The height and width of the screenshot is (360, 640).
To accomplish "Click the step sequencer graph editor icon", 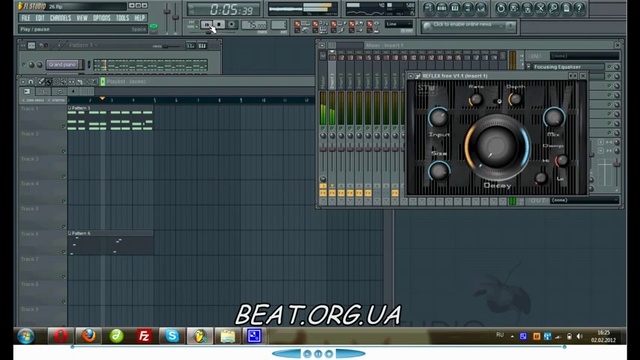I will [191, 46].
